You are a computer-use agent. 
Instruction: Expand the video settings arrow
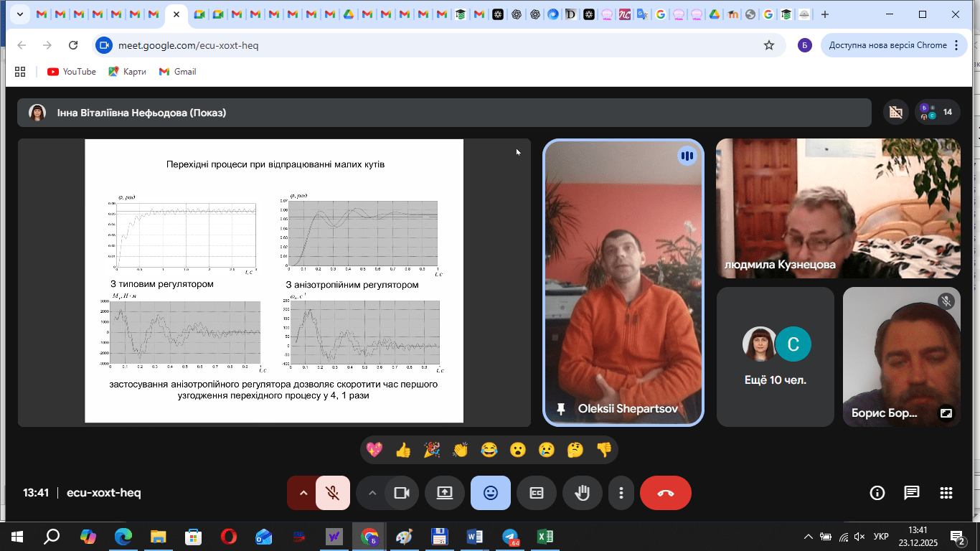click(372, 493)
